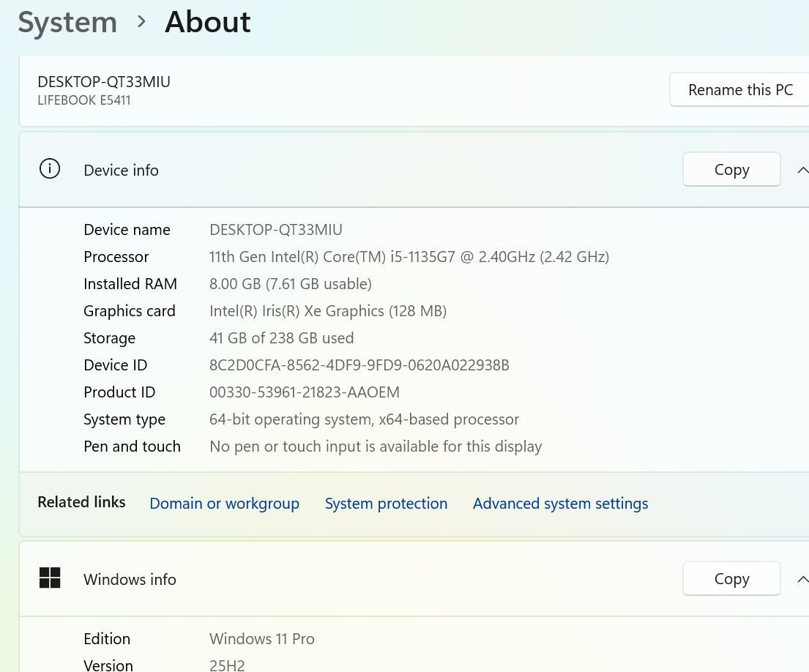Screen dimensions: 809x672
Task: Click the Intel Iris Xe Graphics value
Action: [328, 311]
